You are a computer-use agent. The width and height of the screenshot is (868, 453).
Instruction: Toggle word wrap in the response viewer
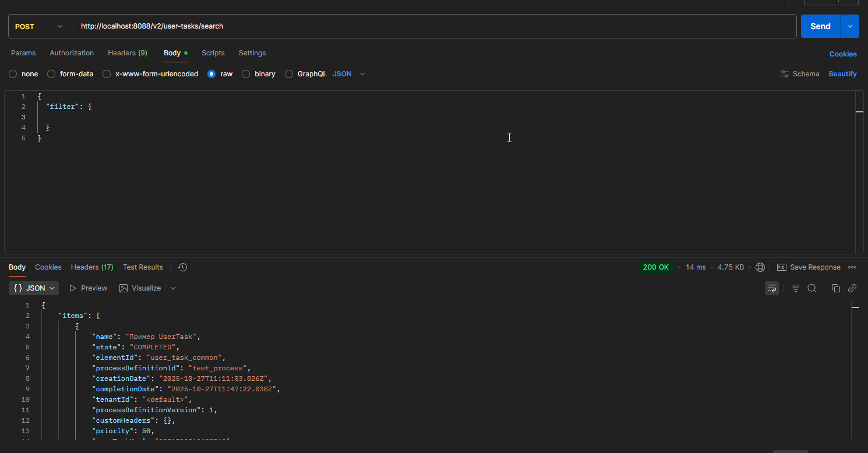pos(771,288)
